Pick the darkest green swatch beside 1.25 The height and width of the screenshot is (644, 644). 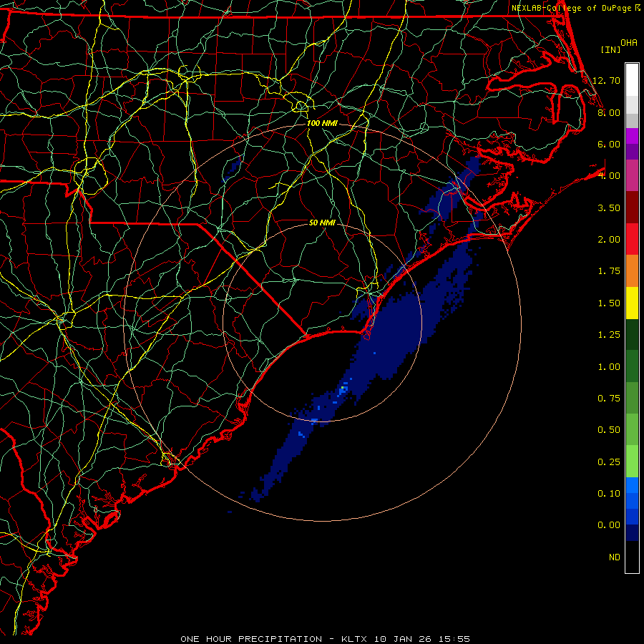[x=632, y=335]
